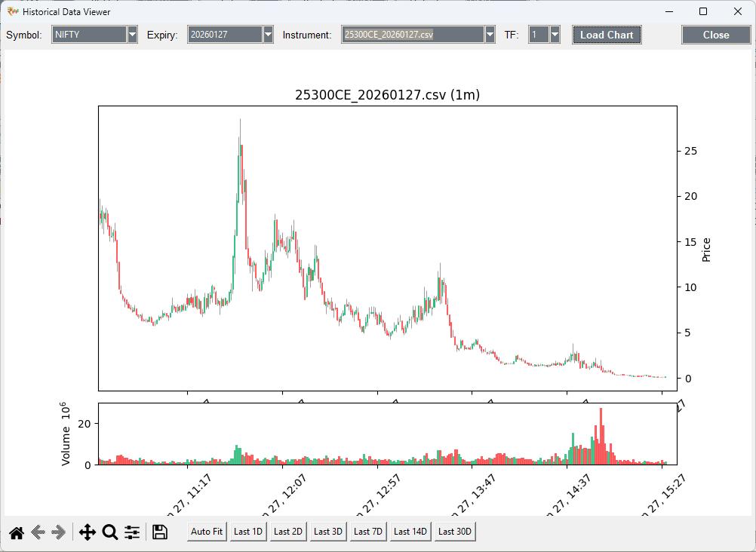Open the TF timeframe dropdown
This screenshot has width=756, height=552.
[555, 34]
